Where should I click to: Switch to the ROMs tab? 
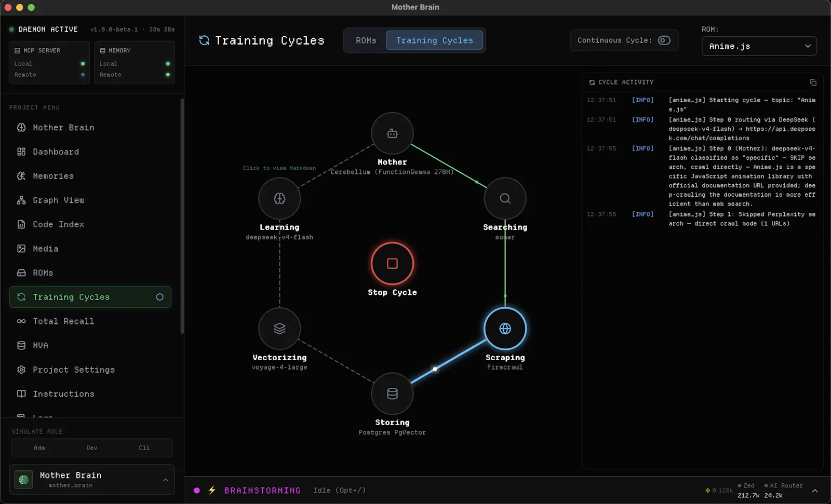pyautogui.click(x=366, y=40)
